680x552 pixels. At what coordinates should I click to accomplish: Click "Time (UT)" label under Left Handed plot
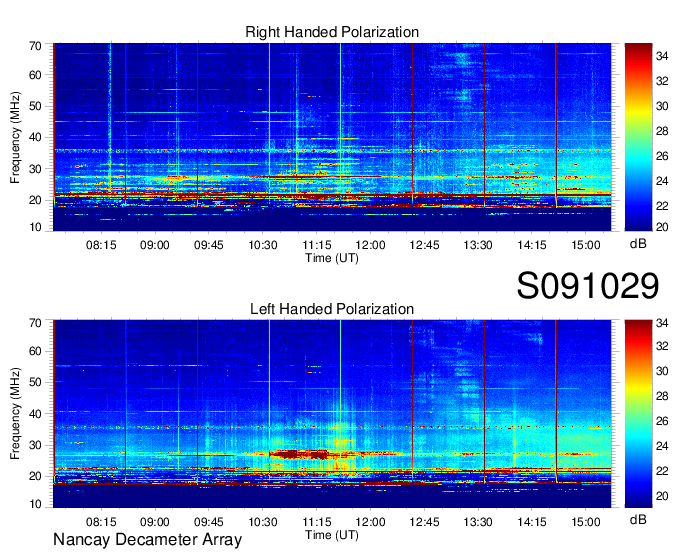tap(332, 535)
